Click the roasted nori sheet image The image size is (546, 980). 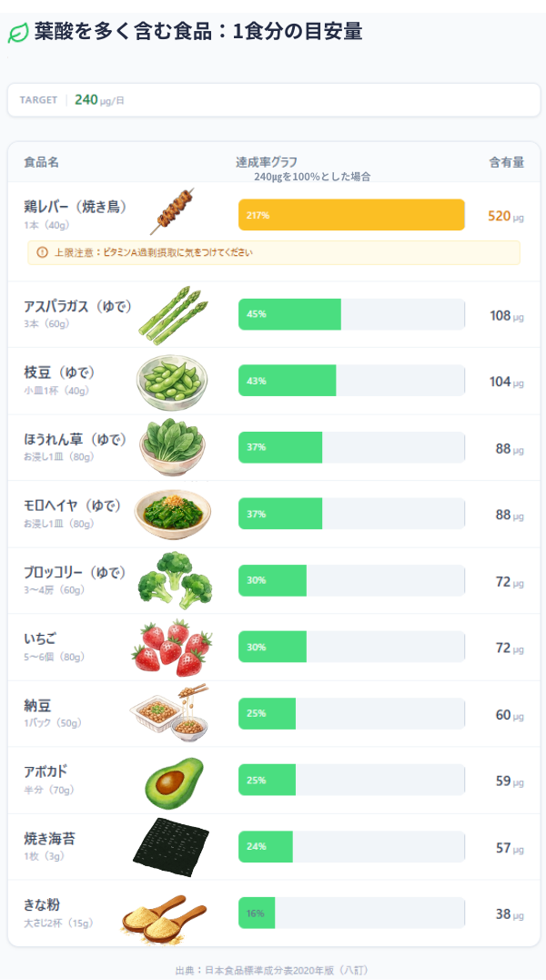coord(171,847)
